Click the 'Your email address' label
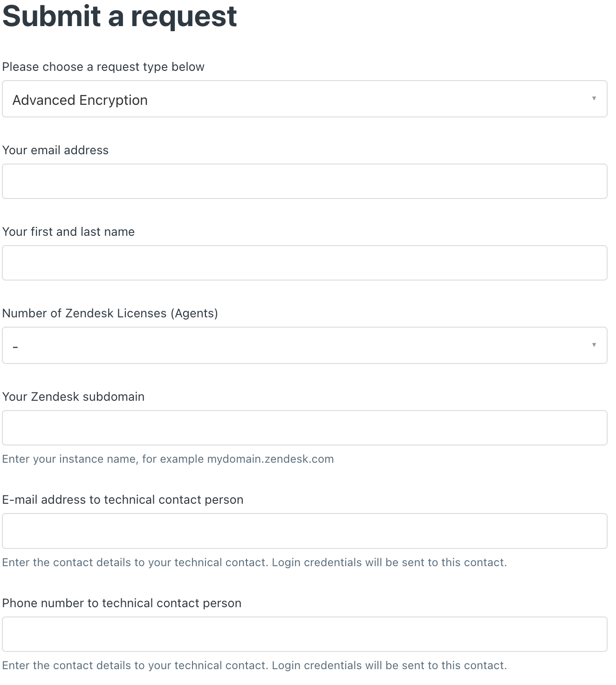The image size is (616, 685). click(55, 150)
